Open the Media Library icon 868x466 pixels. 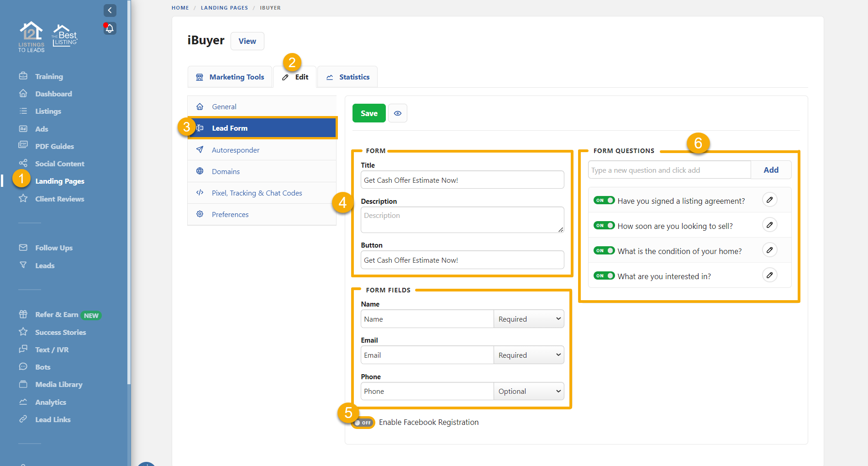coord(23,384)
